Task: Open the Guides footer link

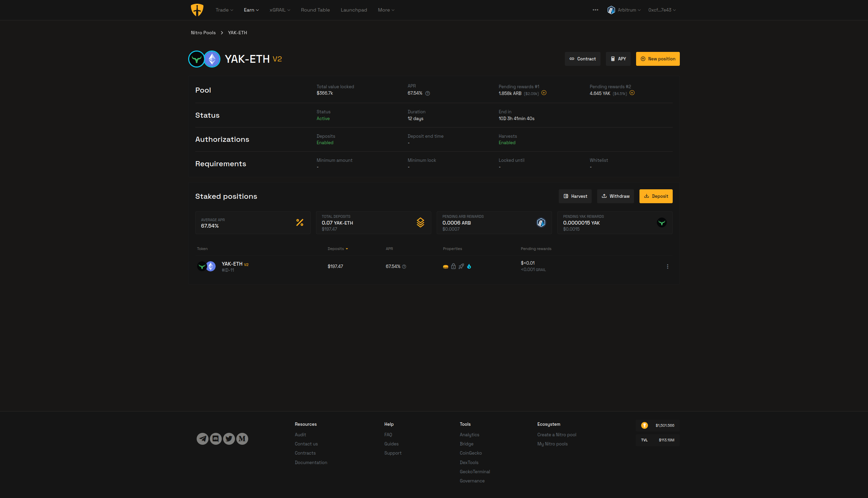Action: point(391,444)
